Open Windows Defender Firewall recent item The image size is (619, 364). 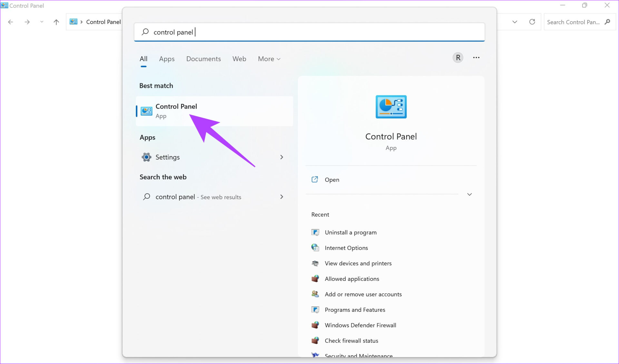[360, 325]
